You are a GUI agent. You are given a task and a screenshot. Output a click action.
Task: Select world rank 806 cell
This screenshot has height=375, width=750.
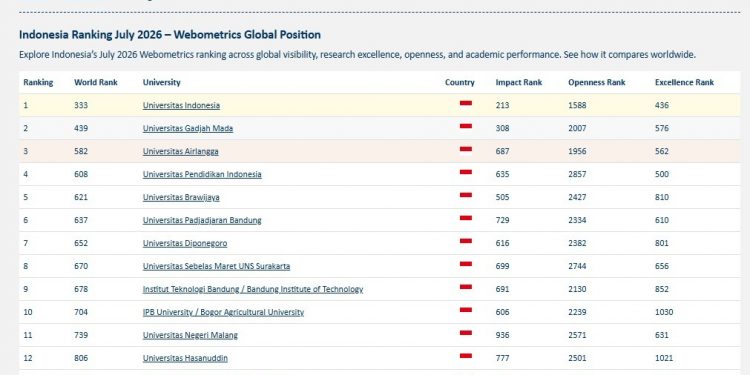coord(81,358)
